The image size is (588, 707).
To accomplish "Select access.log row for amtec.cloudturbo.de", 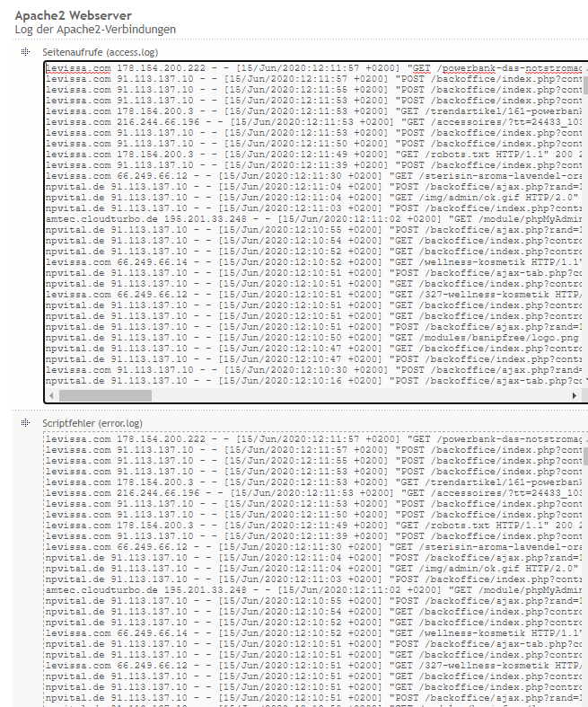I will point(314,219).
